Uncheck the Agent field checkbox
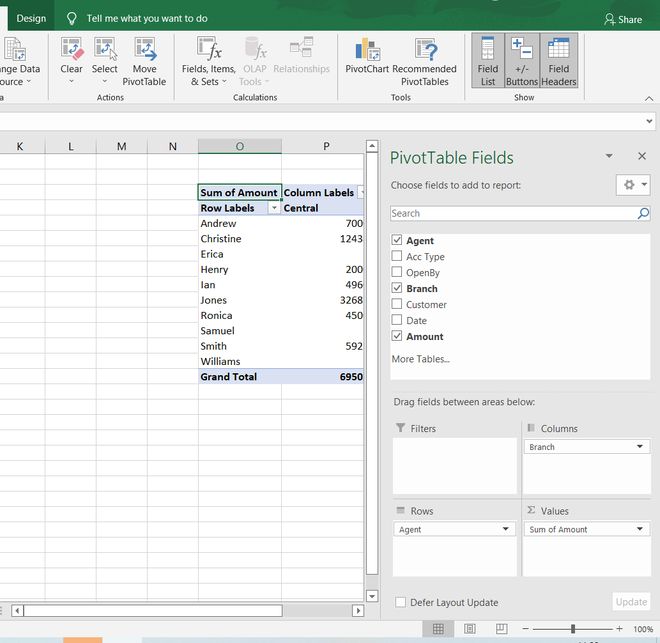The width and height of the screenshot is (660, 643). (x=397, y=241)
